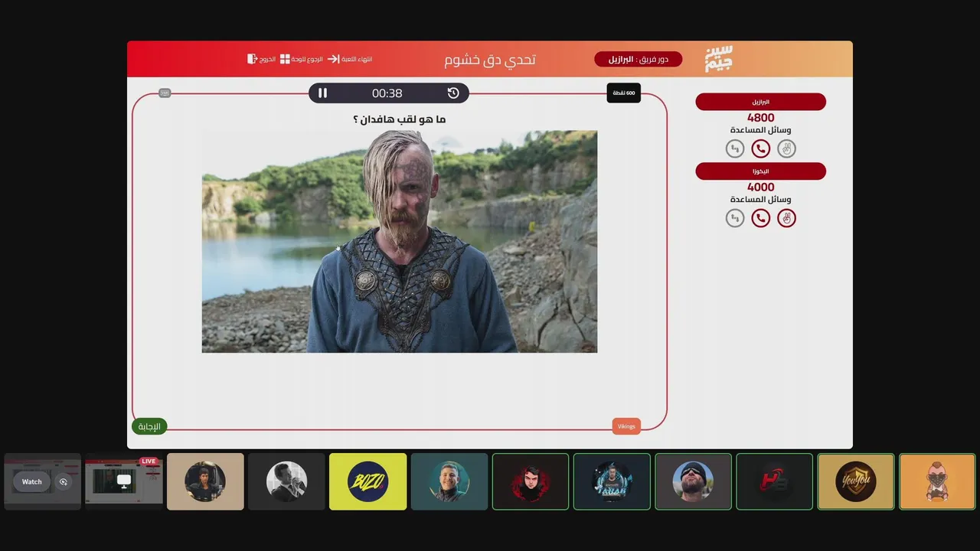Click the انتهاء اللعبة arrow icon

(334, 59)
